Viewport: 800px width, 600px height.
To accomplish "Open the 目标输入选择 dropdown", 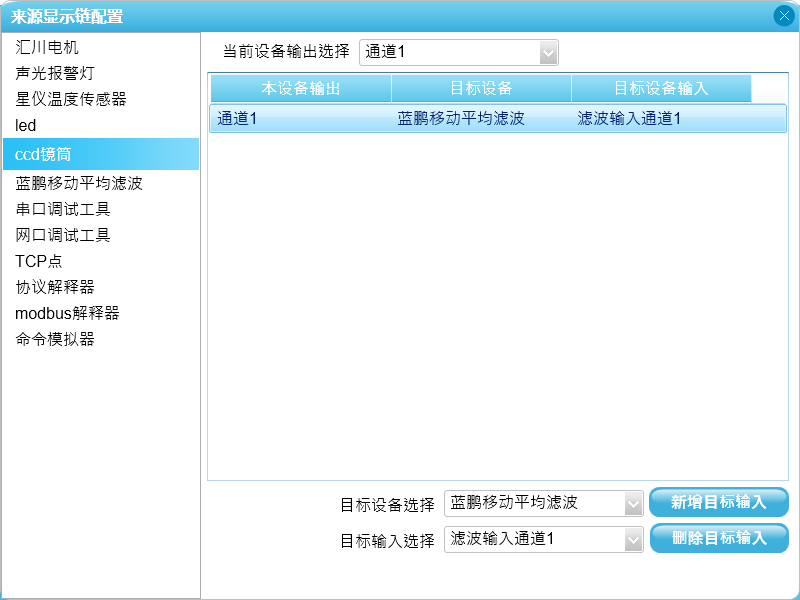I will click(x=632, y=540).
